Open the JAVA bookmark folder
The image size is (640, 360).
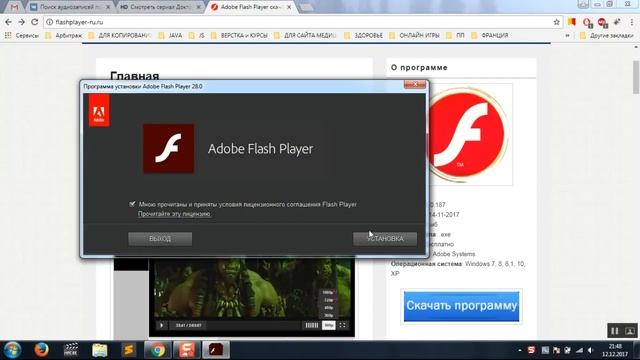pyautogui.click(x=171, y=36)
